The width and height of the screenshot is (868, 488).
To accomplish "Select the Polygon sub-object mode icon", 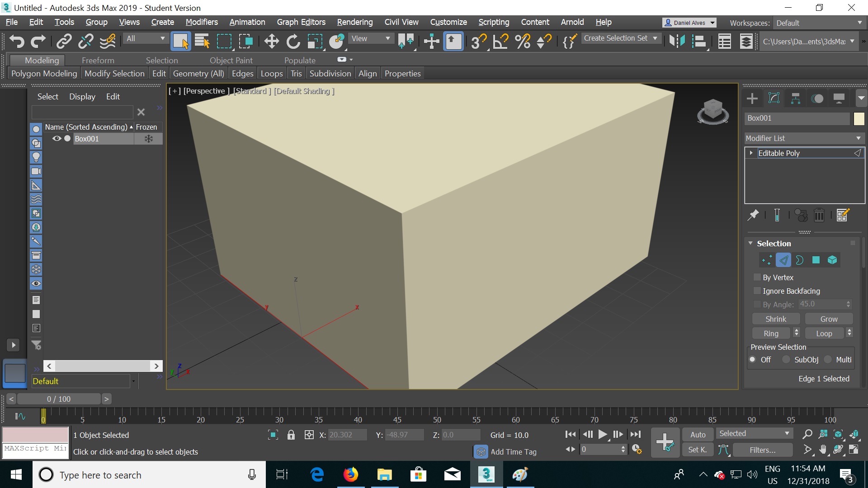I will [x=816, y=260].
